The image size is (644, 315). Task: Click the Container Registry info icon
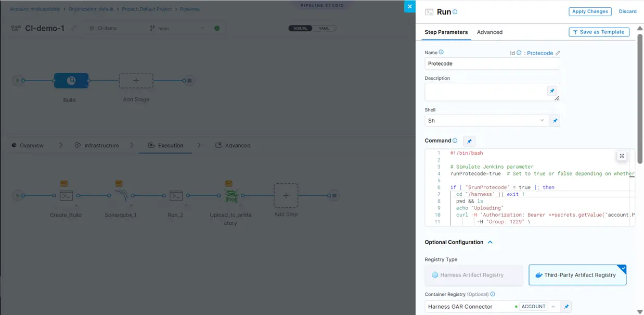[x=493, y=294]
